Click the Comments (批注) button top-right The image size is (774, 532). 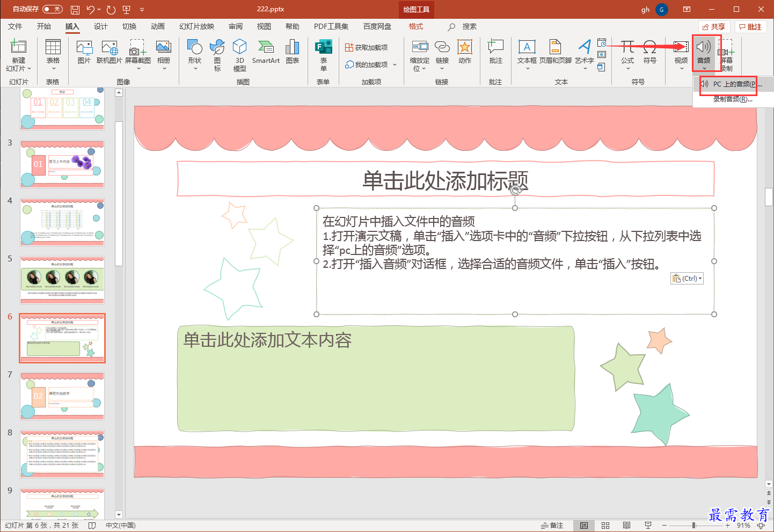[x=750, y=27]
